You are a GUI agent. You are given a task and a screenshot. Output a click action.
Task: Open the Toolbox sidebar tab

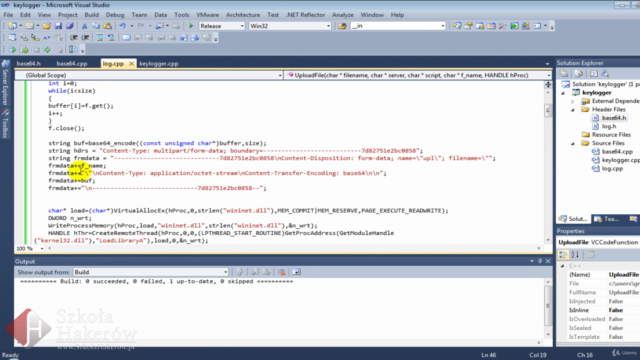click(5, 122)
